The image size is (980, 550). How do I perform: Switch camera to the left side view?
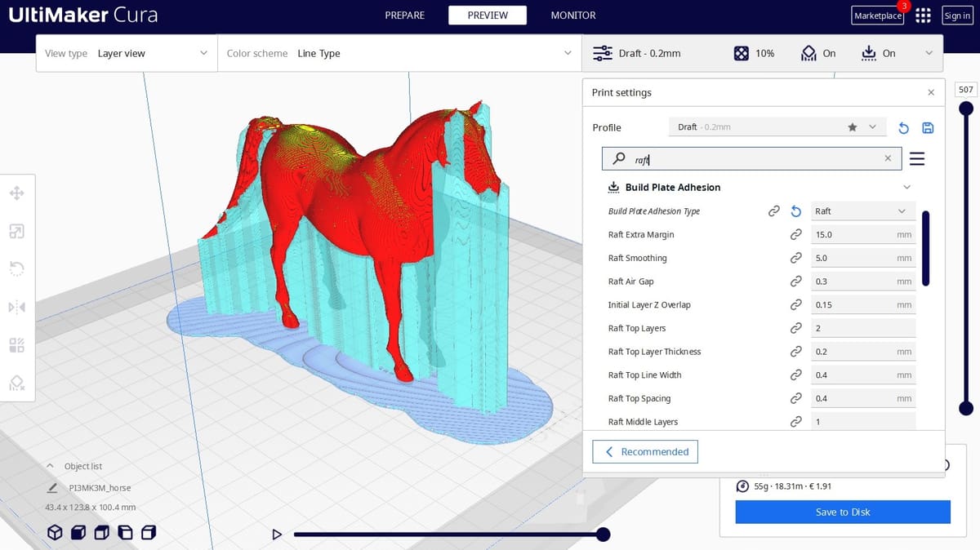[x=126, y=533]
